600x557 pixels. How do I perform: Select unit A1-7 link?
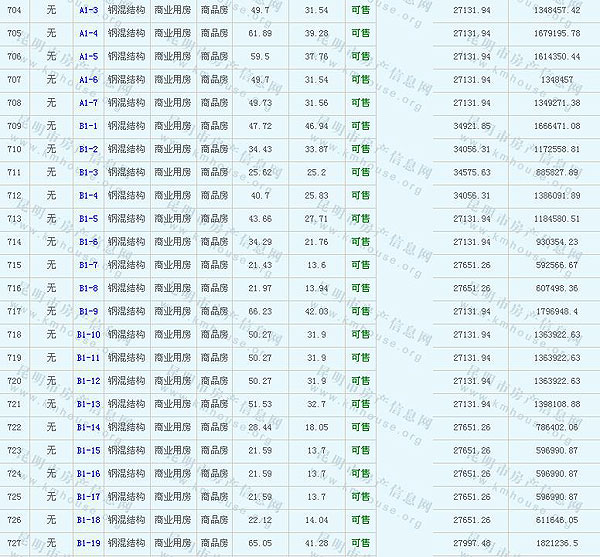[x=88, y=103]
